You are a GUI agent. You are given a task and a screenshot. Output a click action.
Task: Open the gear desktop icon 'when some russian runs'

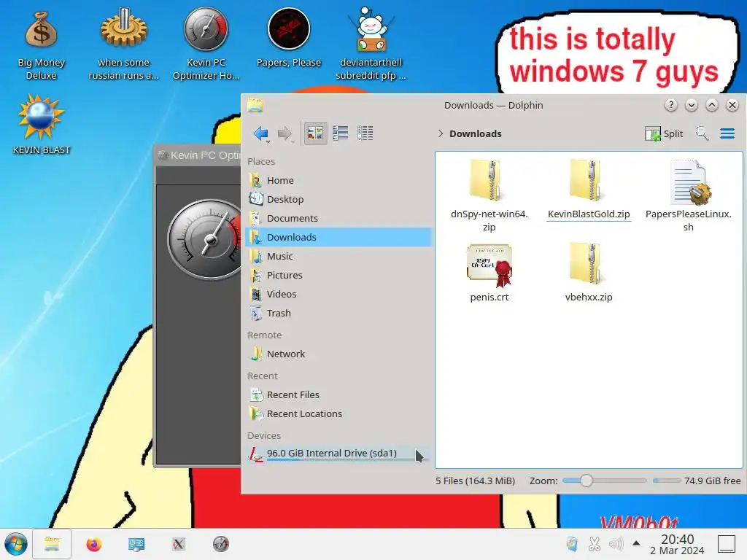point(124,44)
